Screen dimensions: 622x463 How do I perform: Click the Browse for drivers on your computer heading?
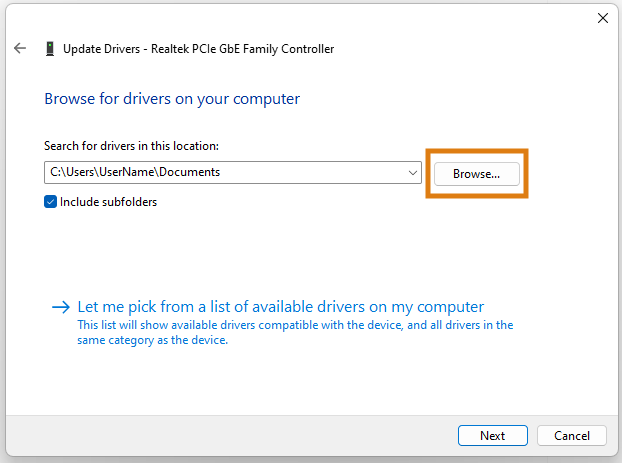(172, 99)
